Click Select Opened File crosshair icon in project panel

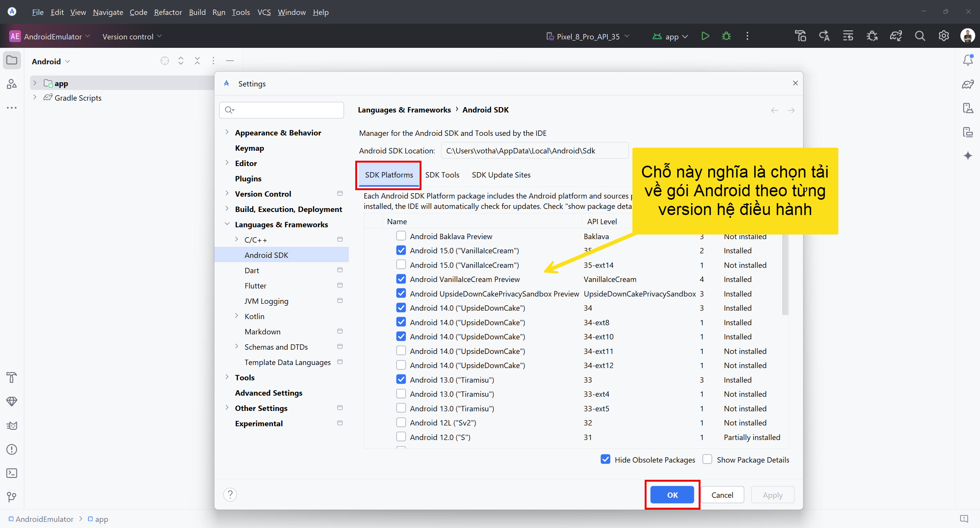(x=165, y=61)
